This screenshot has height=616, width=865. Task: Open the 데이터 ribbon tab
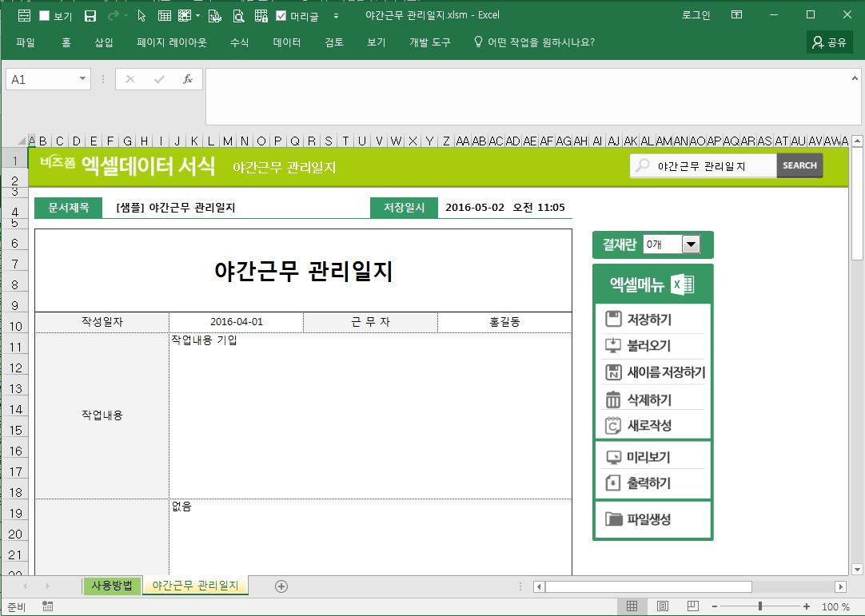[287, 42]
